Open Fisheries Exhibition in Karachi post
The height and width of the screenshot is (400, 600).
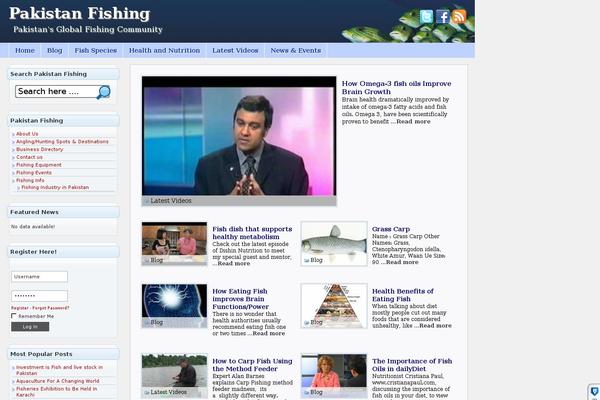point(57,392)
